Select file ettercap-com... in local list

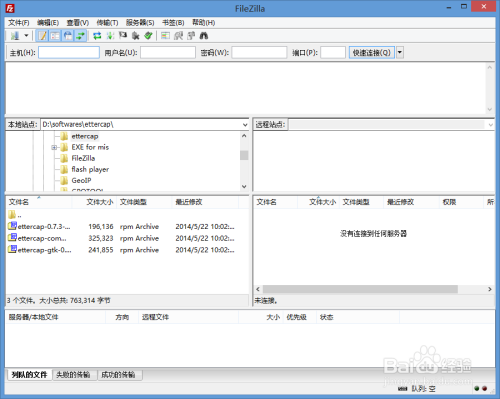coord(42,238)
